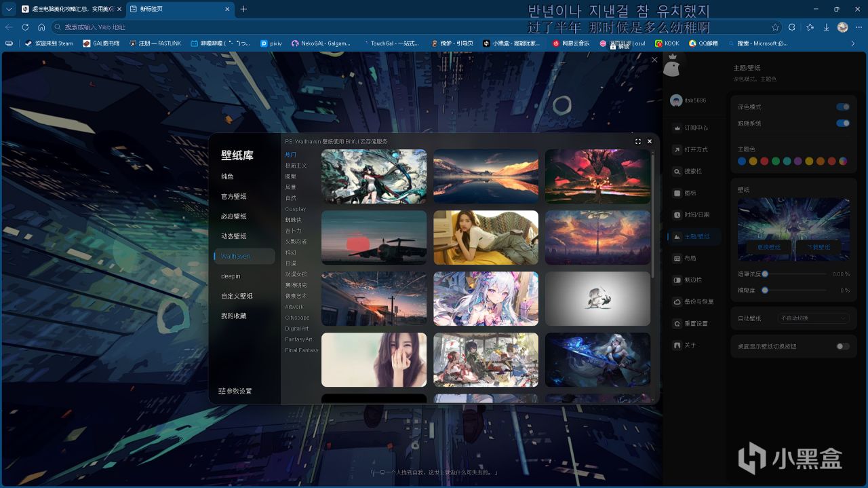Open 订阅中心 crown icon in settings sidebar
Viewport: 868px width, 488px height.
point(677,128)
